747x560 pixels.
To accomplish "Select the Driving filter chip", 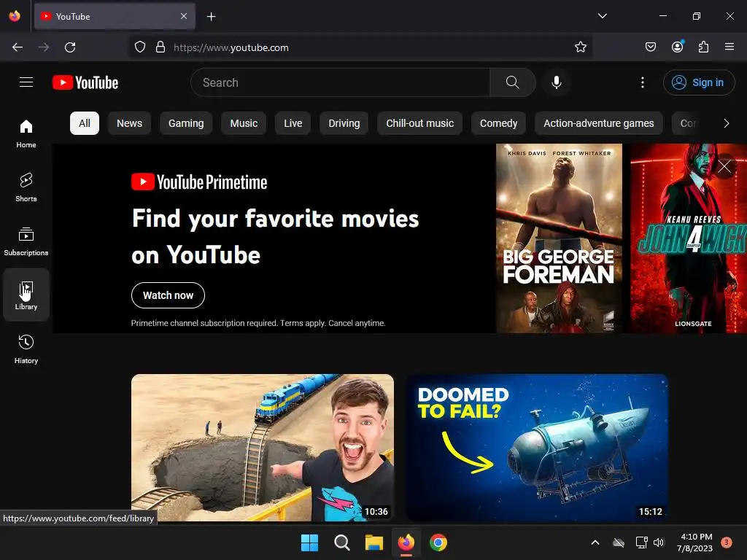I will [344, 123].
